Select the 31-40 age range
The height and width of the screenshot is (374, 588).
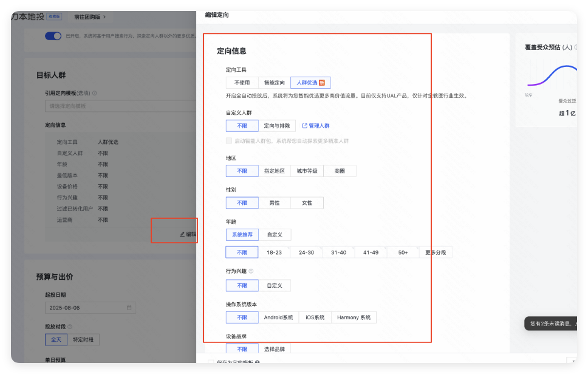[338, 252]
